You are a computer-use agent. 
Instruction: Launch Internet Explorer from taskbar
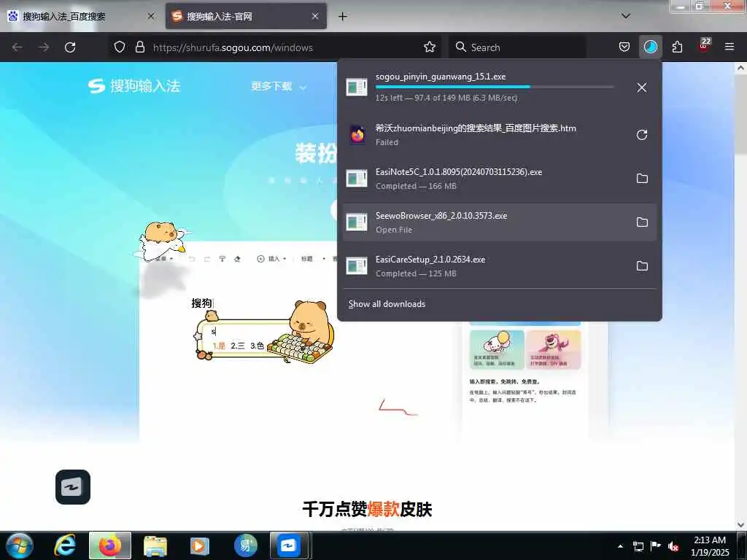click(x=64, y=545)
